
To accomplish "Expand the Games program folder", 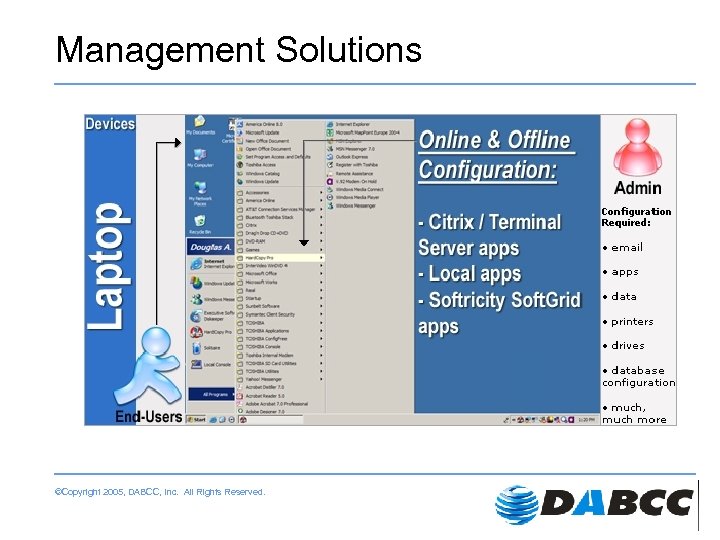I will (x=280, y=250).
